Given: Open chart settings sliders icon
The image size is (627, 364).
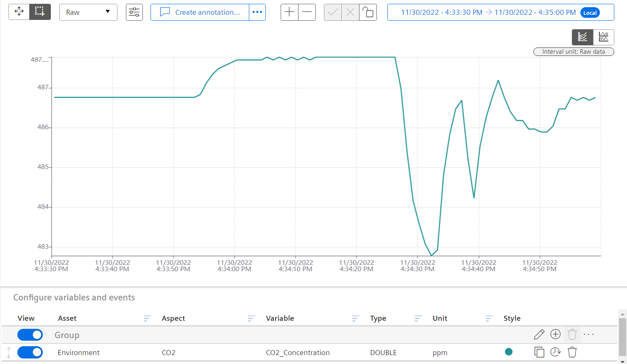Looking at the screenshot, I should (134, 12).
